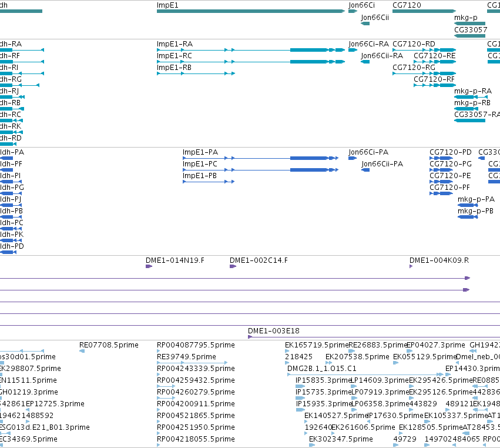Click the ldh-RA transcript label
The width and height of the screenshot is (500, 448).
[x=11, y=44]
